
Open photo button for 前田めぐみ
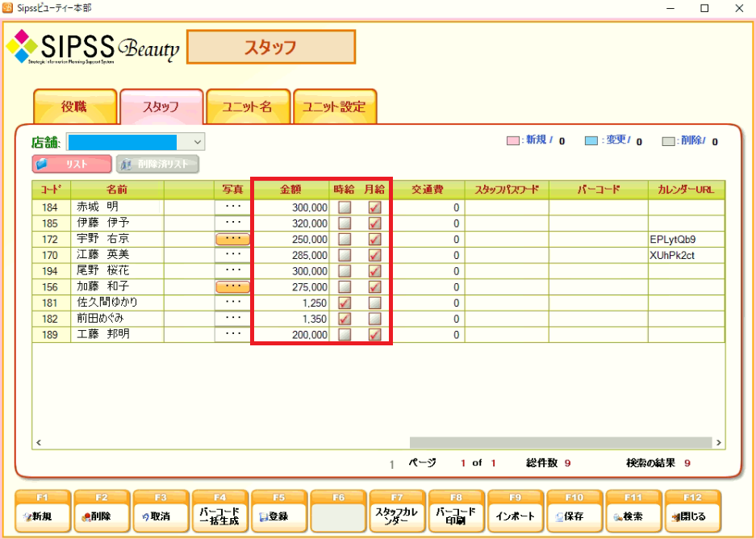(x=233, y=319)
